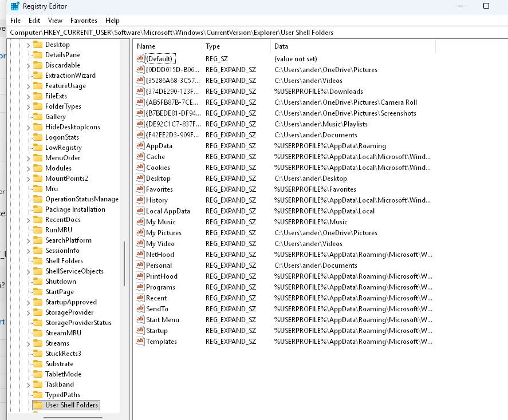This screenshot has width=508, height=420.
Task: Click the Personal value string icon
Action: [x=140, y=266]
